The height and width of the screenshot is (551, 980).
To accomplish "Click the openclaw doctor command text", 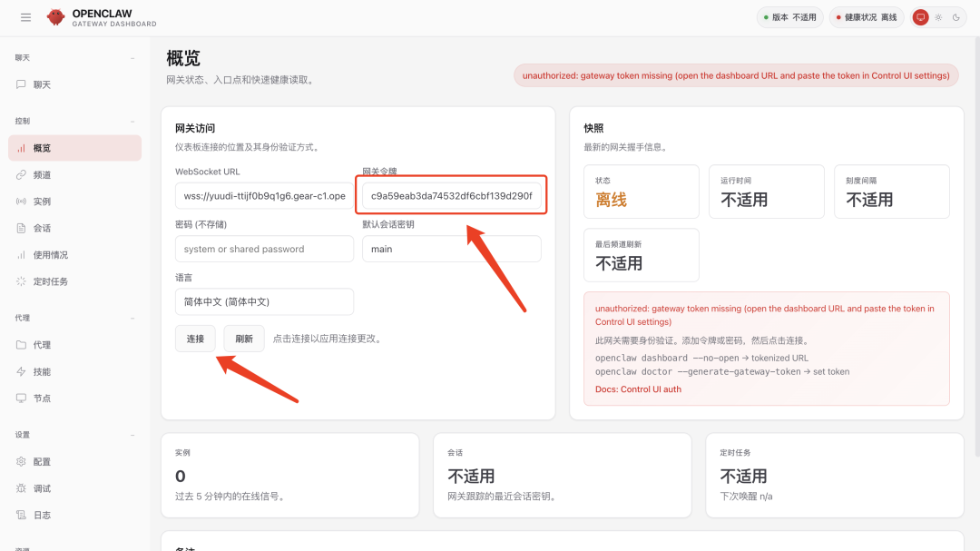I will point(698,371).
